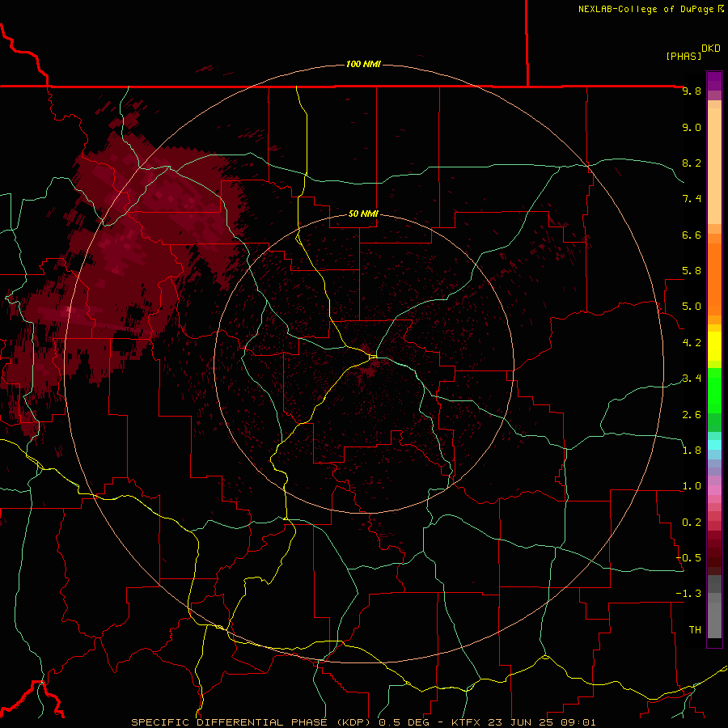Viewport: 728px width, 728px height.
Task: Click the 8.2 legend value
Action: [x=692, y=163]
